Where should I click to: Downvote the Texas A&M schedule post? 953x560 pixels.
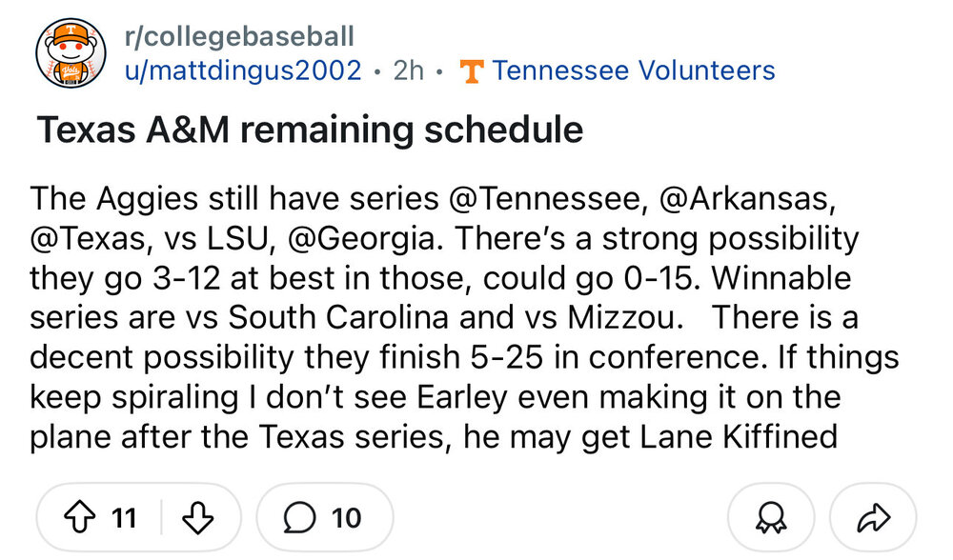pos(197,518)
